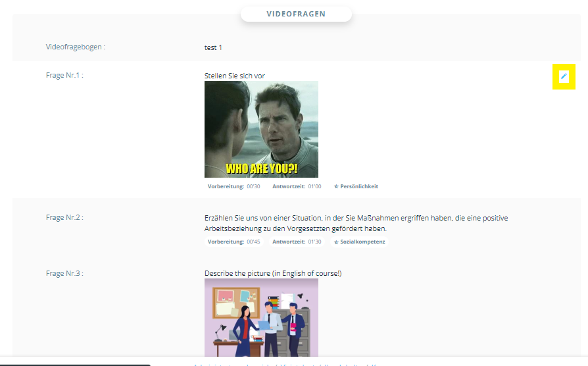
Task: Click the pencil edit icon for video questions
Action: point(563,77)
